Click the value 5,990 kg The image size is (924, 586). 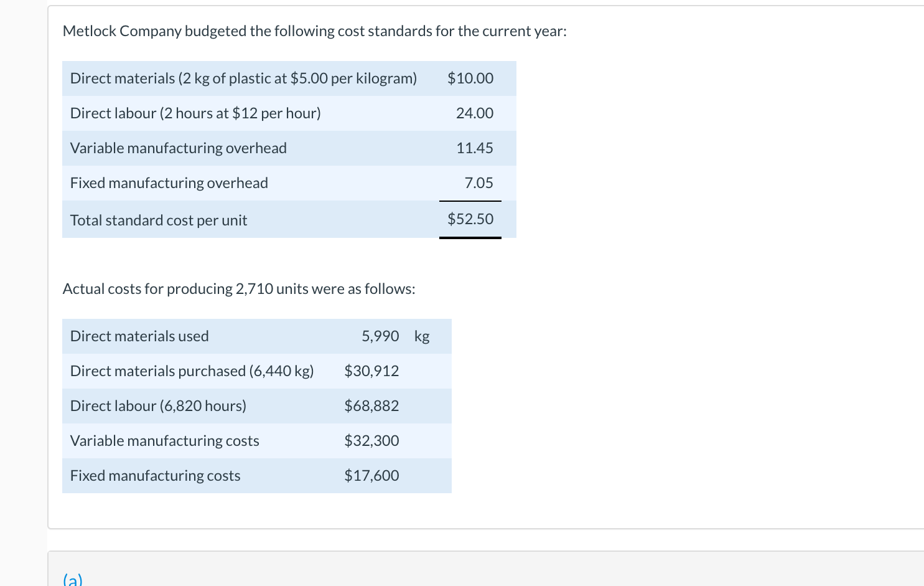click(x=380, y=336)
